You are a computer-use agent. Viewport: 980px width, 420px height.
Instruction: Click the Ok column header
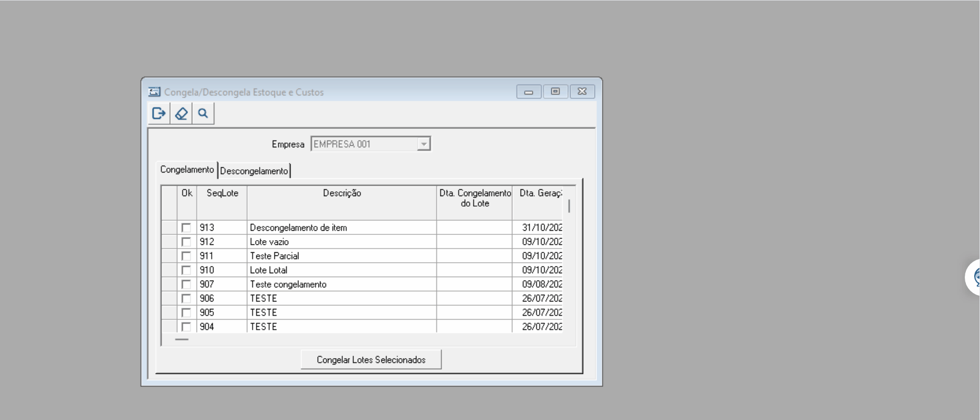(187, 203)
